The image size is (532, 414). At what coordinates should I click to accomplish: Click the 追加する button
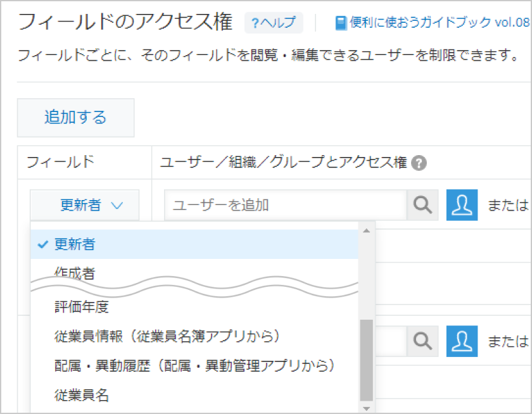75,118
